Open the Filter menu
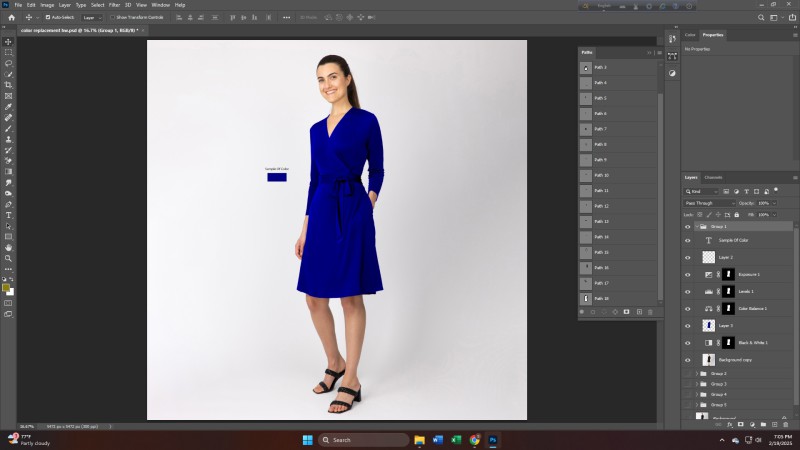800x450 pixels. point(114,5)
